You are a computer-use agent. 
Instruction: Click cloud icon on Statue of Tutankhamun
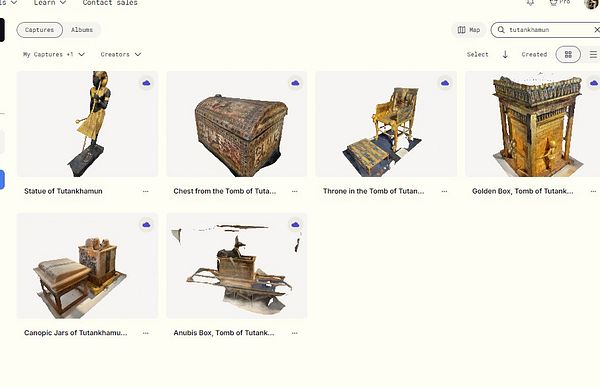pos(146,83)
